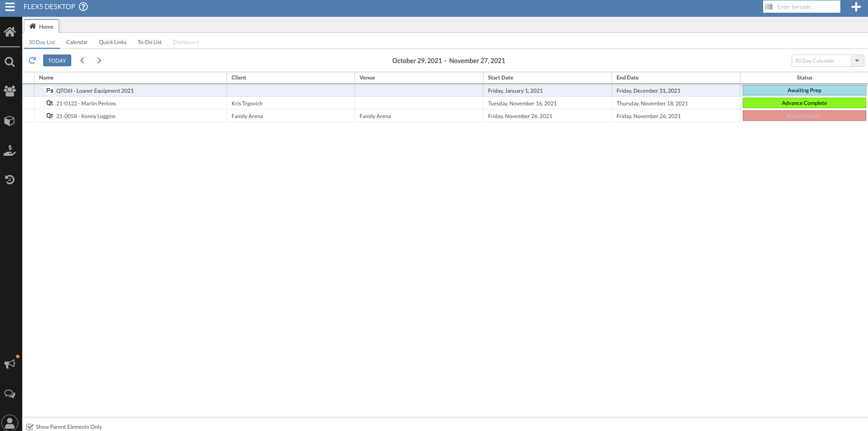Viewport: 868px width, 431px height.
Task: Expand the 30 Day Calendar dropdown
Action: tap(857, 61)
